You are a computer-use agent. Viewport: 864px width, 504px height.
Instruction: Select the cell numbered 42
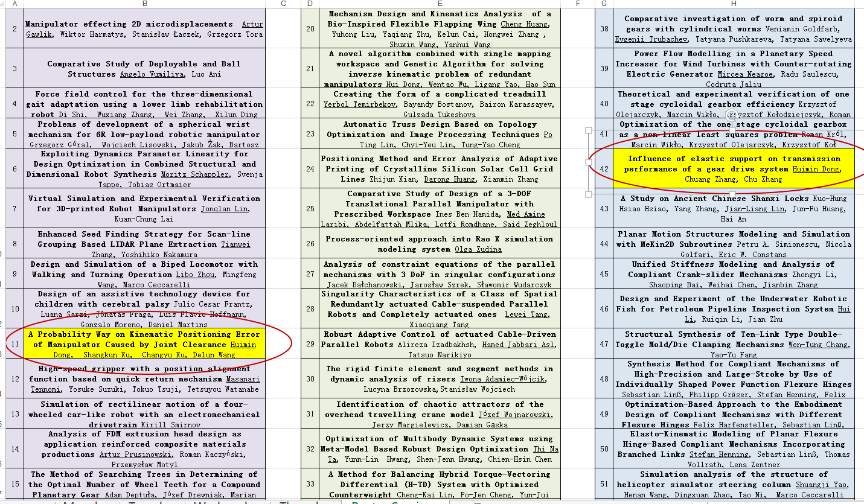tap(604, 168)
